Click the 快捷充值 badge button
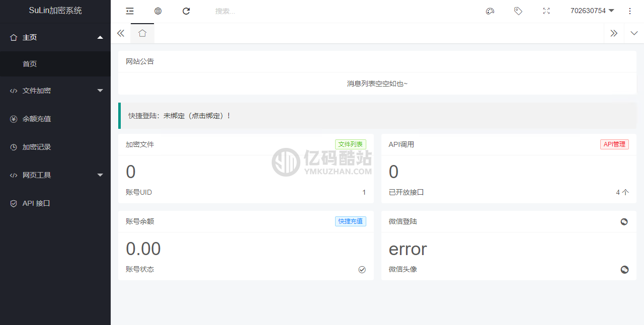 tap(351, 221)
